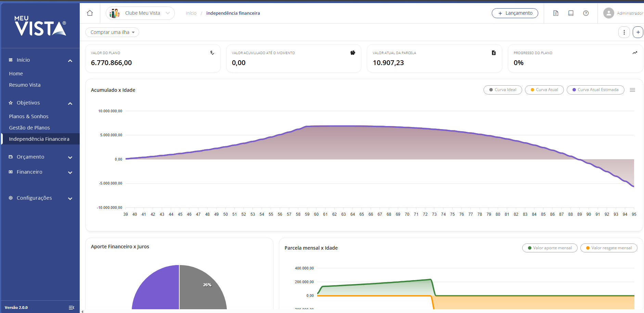Open the help question mark icon
The width and height of the screenshot is (644, 313).
[586, 13]
